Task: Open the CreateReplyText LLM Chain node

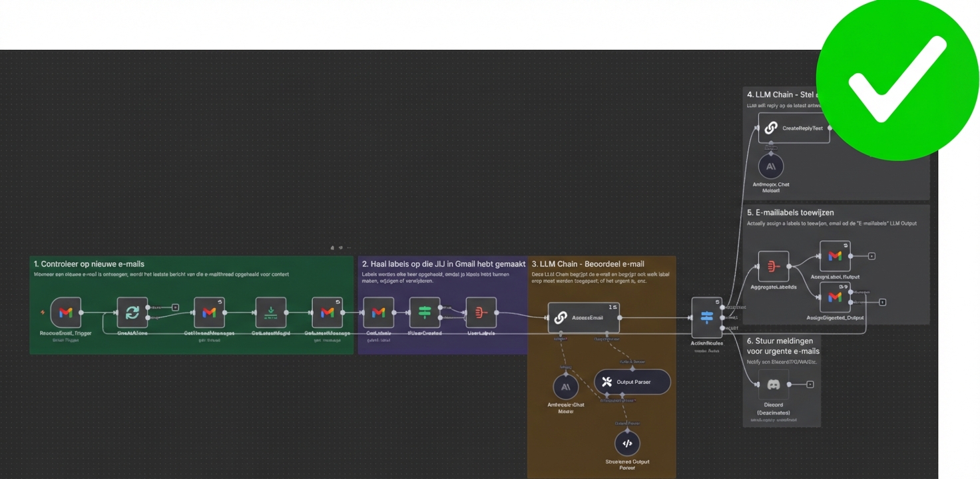Action: [794, 128]
